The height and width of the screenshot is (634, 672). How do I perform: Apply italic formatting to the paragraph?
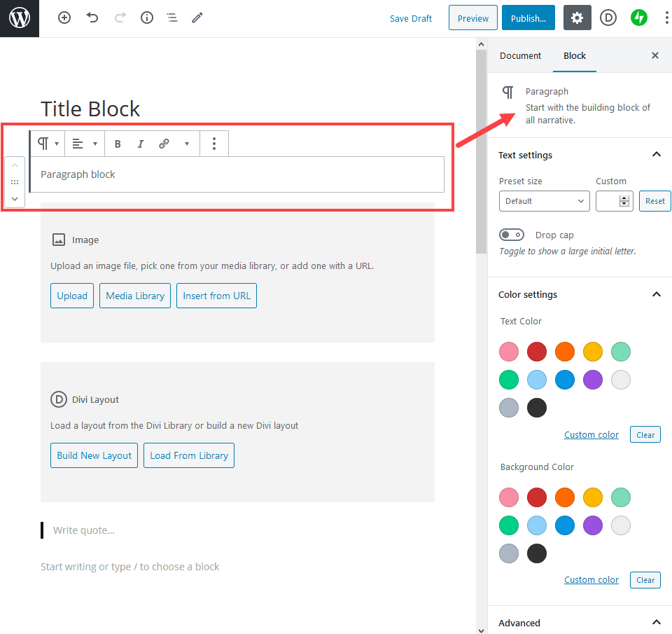tap(141, 143)
